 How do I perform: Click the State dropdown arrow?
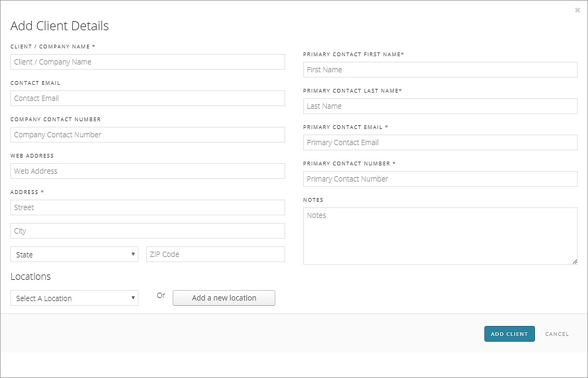tap(133, 254)
